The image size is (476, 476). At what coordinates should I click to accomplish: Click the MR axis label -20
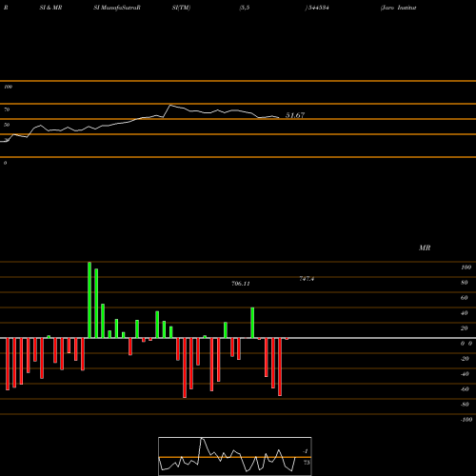[465, 359]
